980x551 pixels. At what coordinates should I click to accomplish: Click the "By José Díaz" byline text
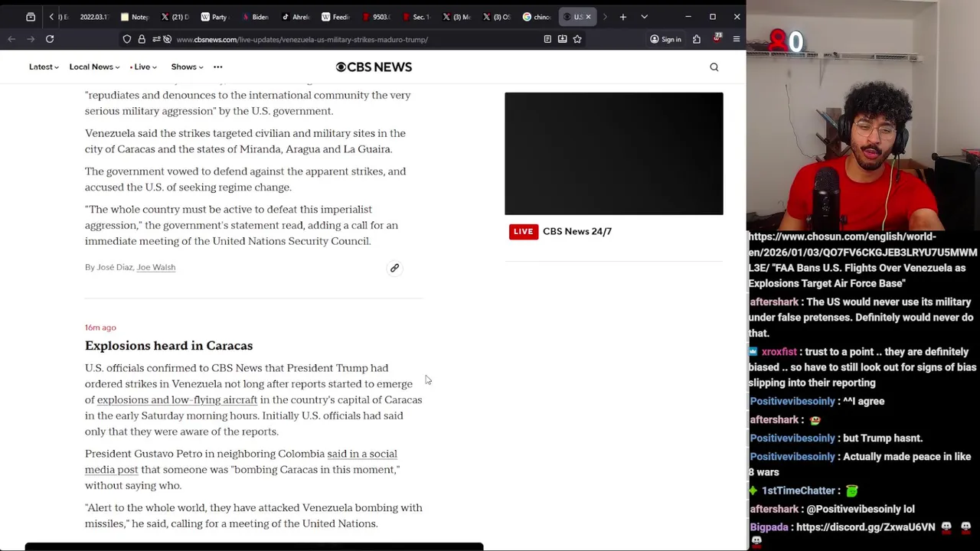[109, 267]
